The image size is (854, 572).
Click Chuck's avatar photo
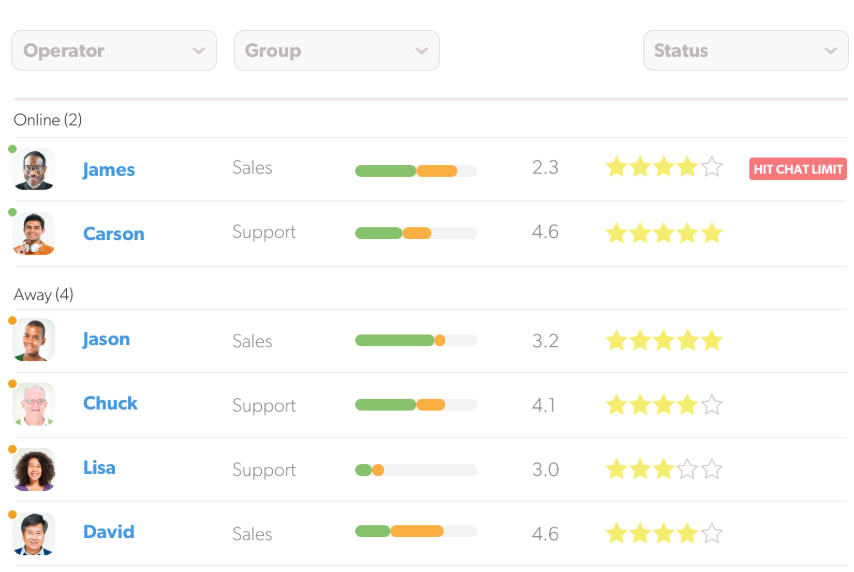[34, 404]
